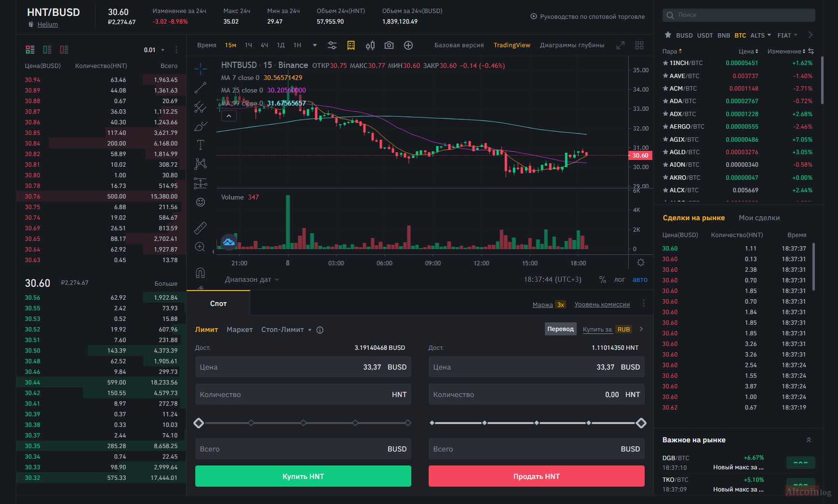
Task: Toggle авто scale on chart
Action: (640, 279)
